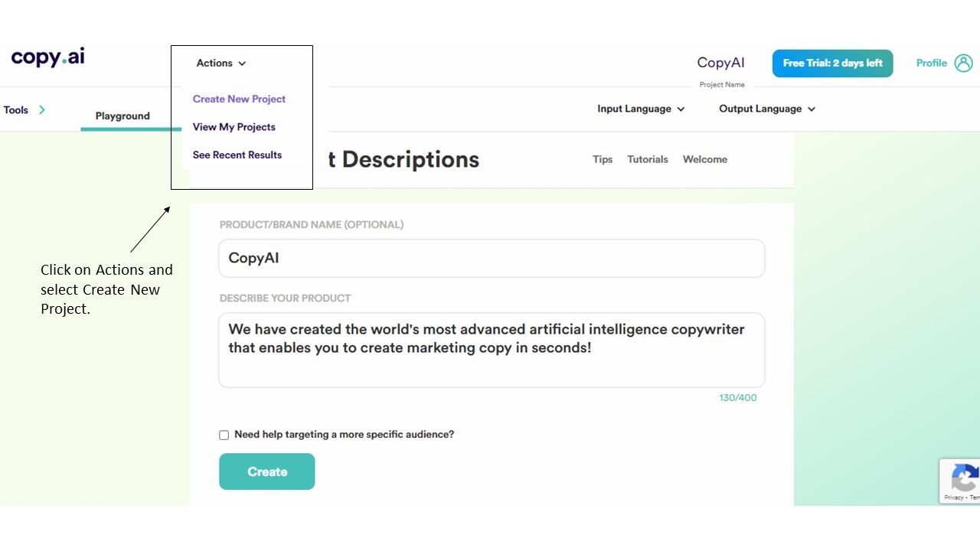Select Create New Project menu entry

click(x=239, y=99)
